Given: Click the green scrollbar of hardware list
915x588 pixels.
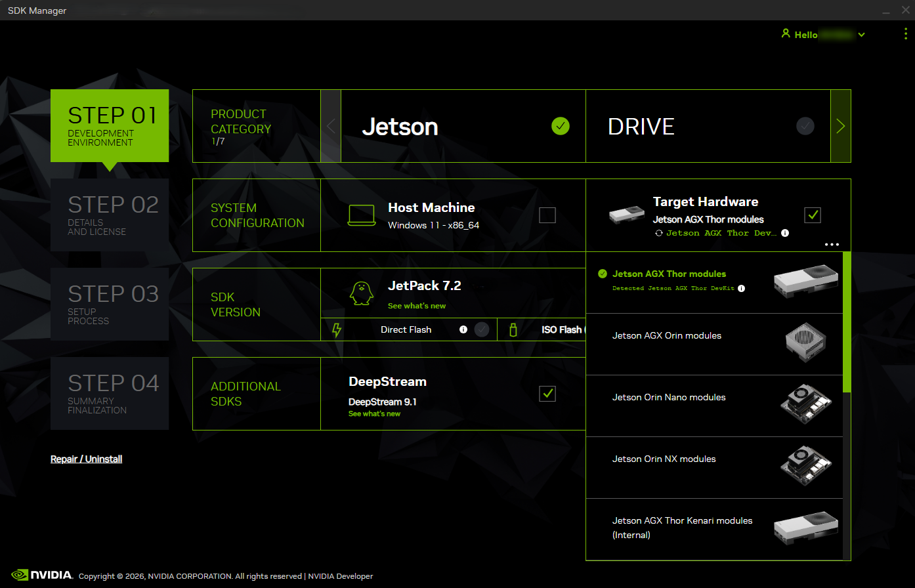Looking at the screenshot, I should [x=847, y=322].
